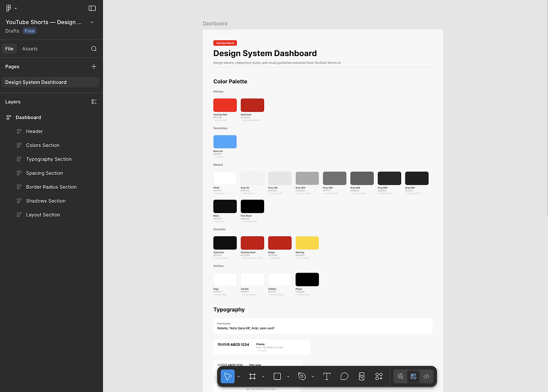The image size is (548, 392).
Task: Select the Blue Link color swatch
Action: pyautogui.click(x=225, y=142)
